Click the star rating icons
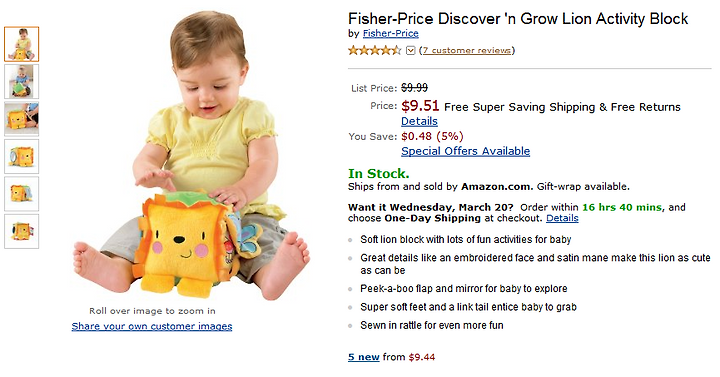Viewport: 720px width, 377px height. pyautogui.click(x=375, y=50)
